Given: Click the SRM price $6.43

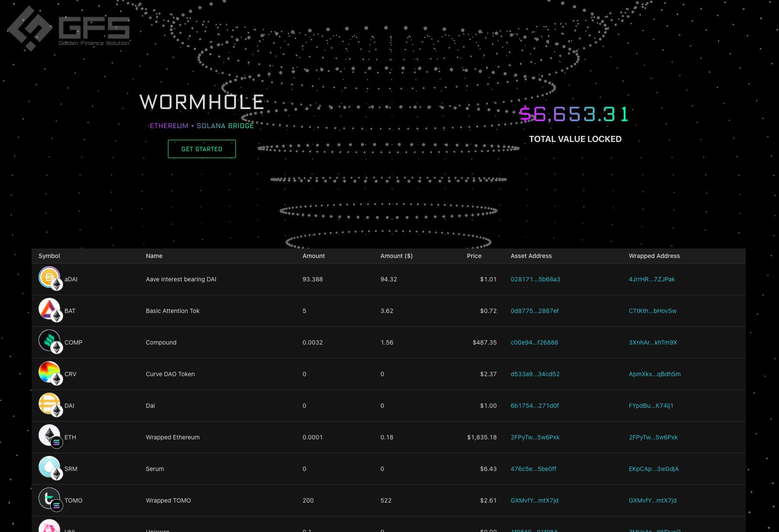Looking at the screenshot, I should (488, 469).
